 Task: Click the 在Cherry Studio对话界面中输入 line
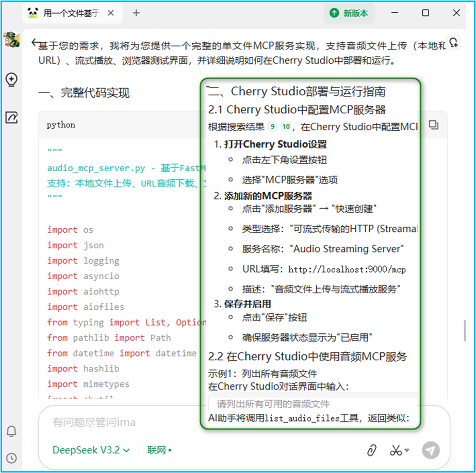[x=278, y=386]
